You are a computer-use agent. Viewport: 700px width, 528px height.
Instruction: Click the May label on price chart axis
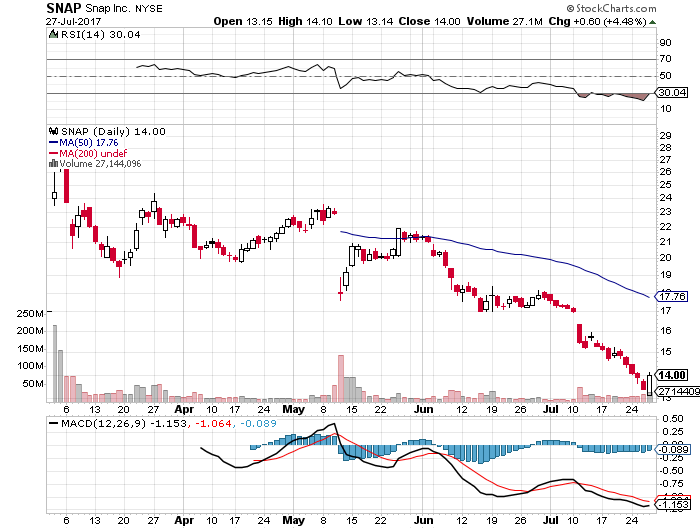pyautogui.click(x=294, y=409)
